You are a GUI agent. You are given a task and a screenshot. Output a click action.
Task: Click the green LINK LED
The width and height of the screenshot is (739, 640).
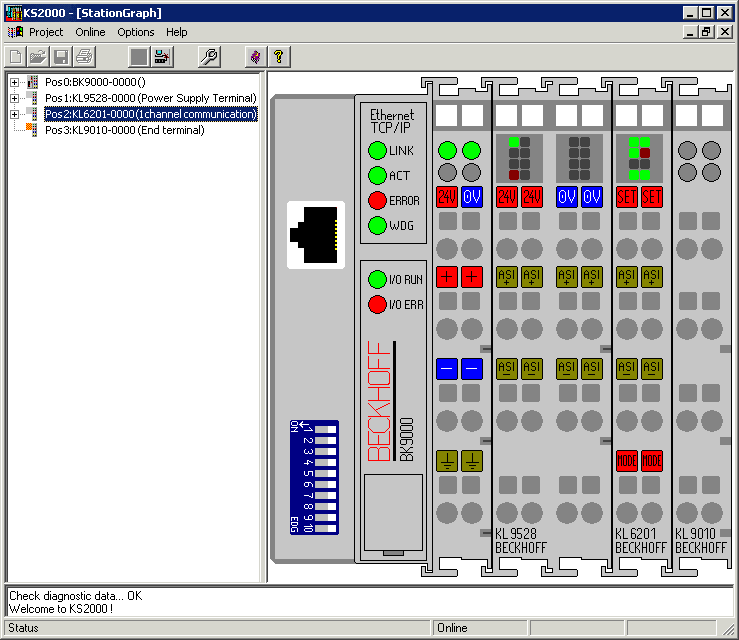[377, 150]
